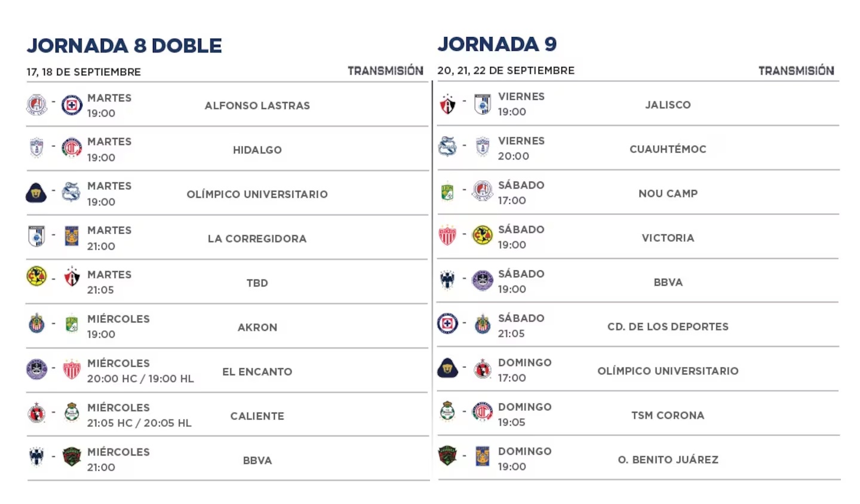Click the Jornada 8 Doble heading
The width and height of the screenshot is (860, 504).
pyautogui.click(x=124, y=45)
